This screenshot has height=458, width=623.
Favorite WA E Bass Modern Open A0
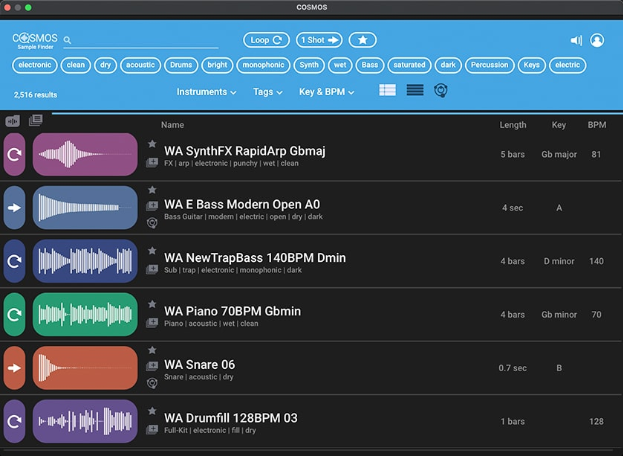pyautogui.click(x=152, y=190)
